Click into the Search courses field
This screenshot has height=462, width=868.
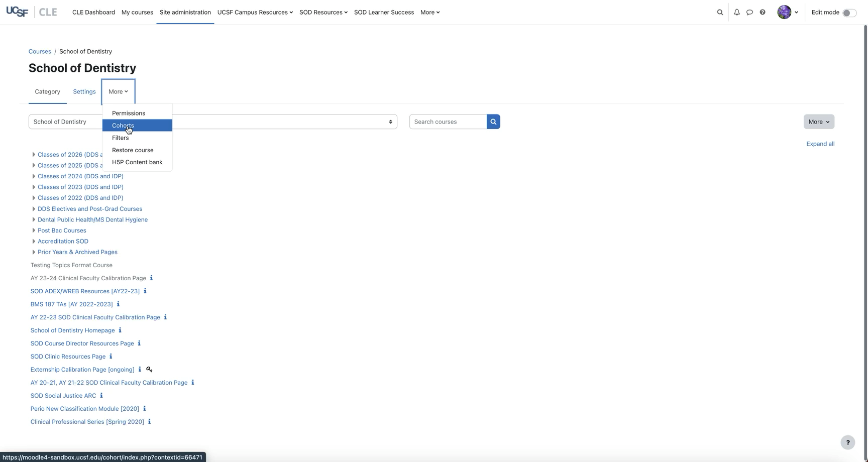coord(448,122)
